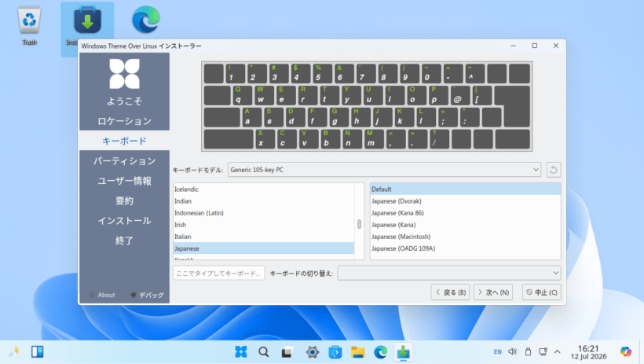644x364 pixels.
Task: Click the 中止 (C) cancel button
Action: [x=542, y=292]
